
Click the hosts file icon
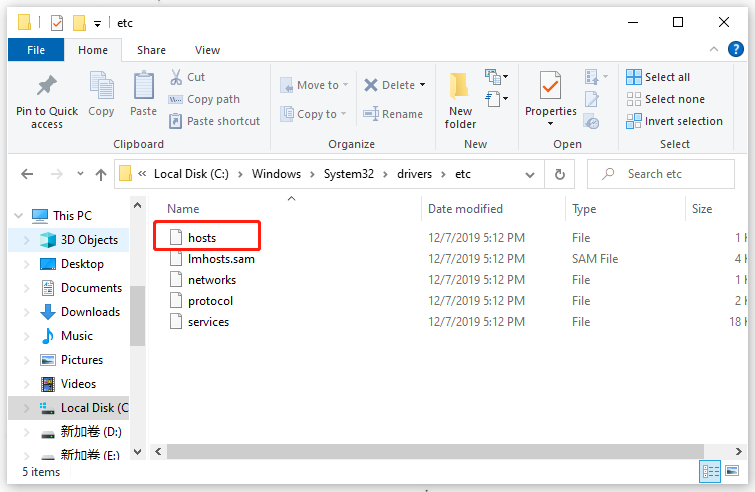tap(176, 237)
